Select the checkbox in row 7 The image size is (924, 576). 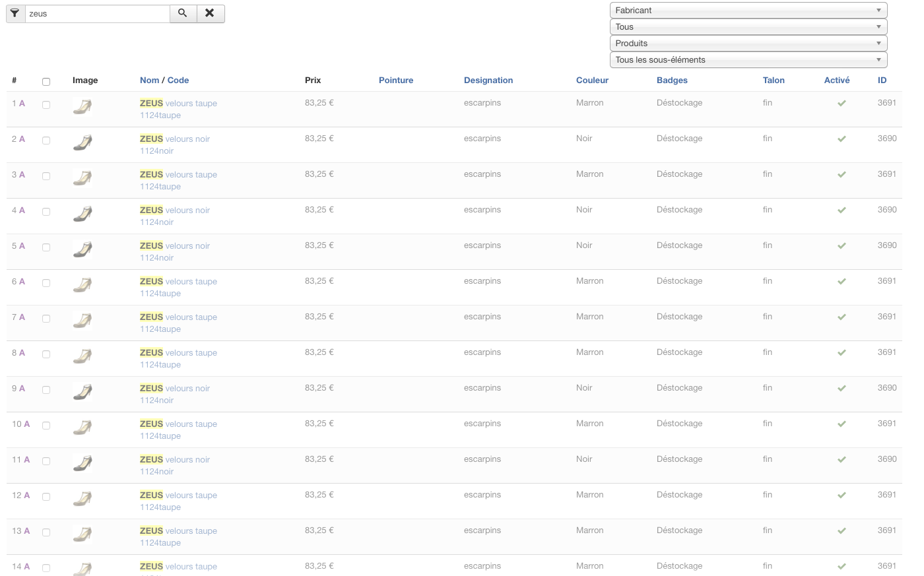coord(46,319)
